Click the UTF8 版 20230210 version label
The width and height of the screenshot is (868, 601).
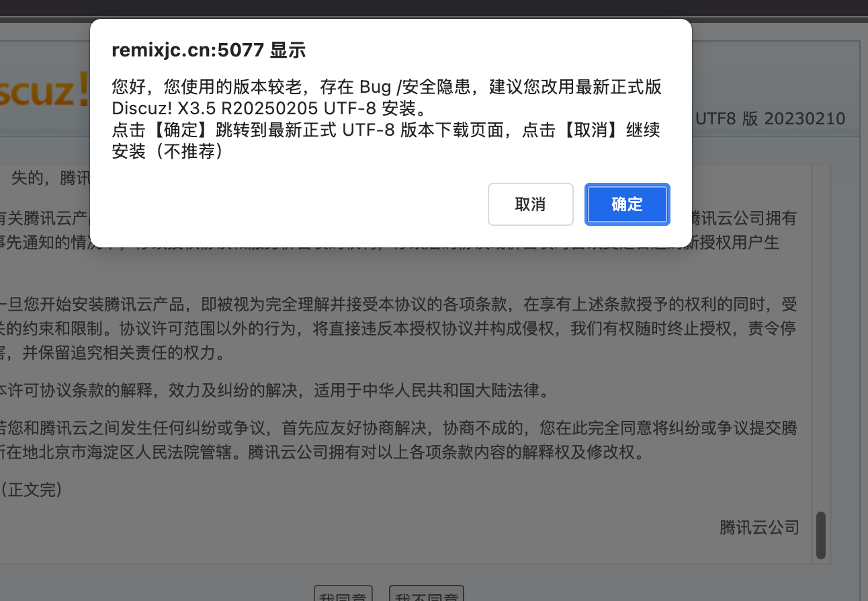pyautogui.click(x=770, y=119)
